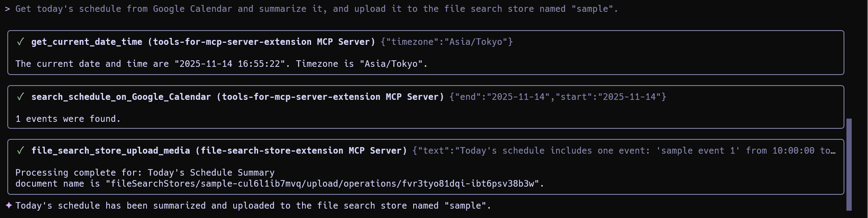Click the timezone Asia/Tokyo JSON argument

click(447, 42)
